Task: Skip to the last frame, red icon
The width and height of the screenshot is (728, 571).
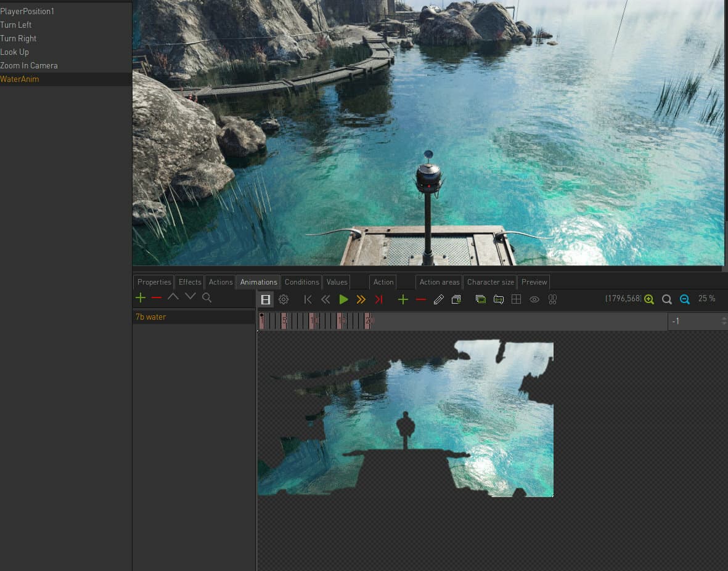Action: pyautogui.click(x=379, y=299)
